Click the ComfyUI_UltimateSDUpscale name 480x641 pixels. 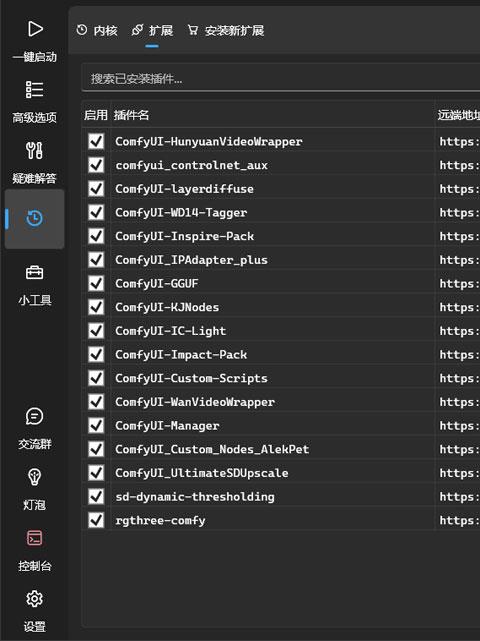pyautogui.click(x=202, y=473)
